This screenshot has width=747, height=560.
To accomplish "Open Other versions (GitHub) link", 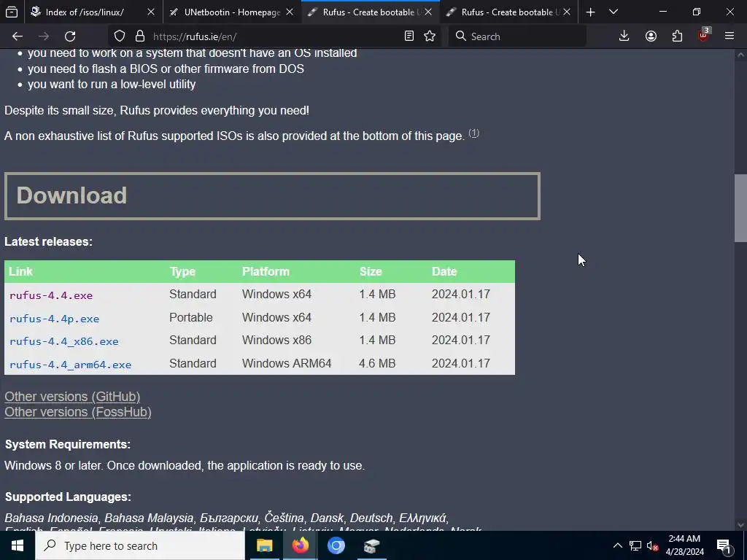I will click(72, 397).
